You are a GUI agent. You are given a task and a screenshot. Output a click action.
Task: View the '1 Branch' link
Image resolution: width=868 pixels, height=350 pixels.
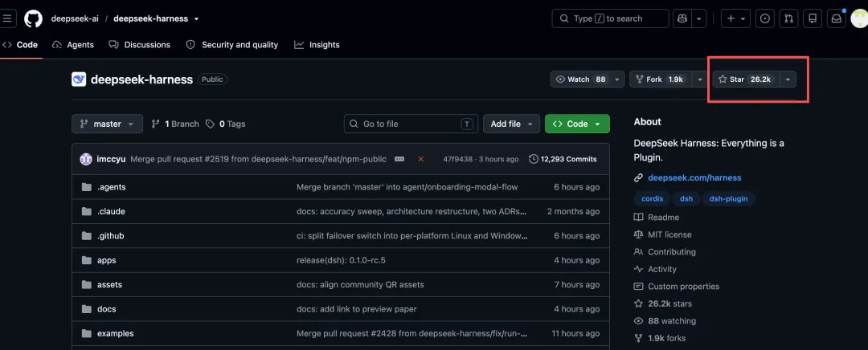pyautogui.click(x=175, y=124)
